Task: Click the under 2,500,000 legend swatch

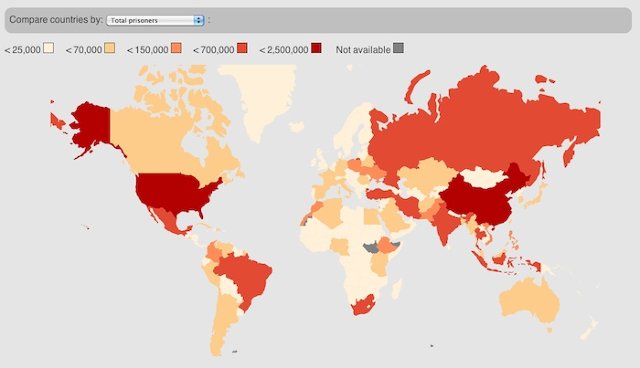Action: coord(316,48)
